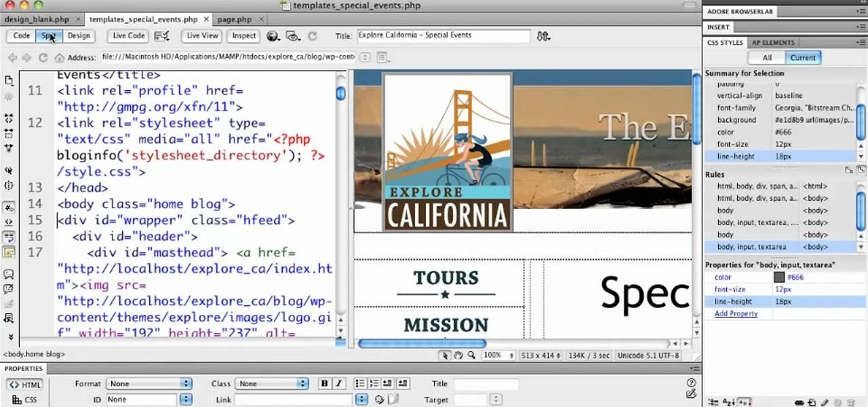868x407 pixels.
Task: Click the Apply Comment icon
Action: [x=9, y=275]
